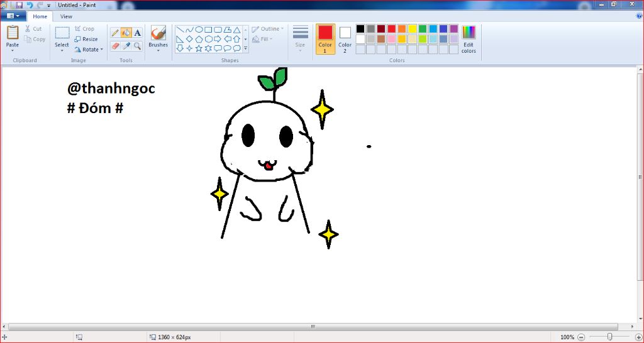Expand the Paste options arrow

coord(13,51)
